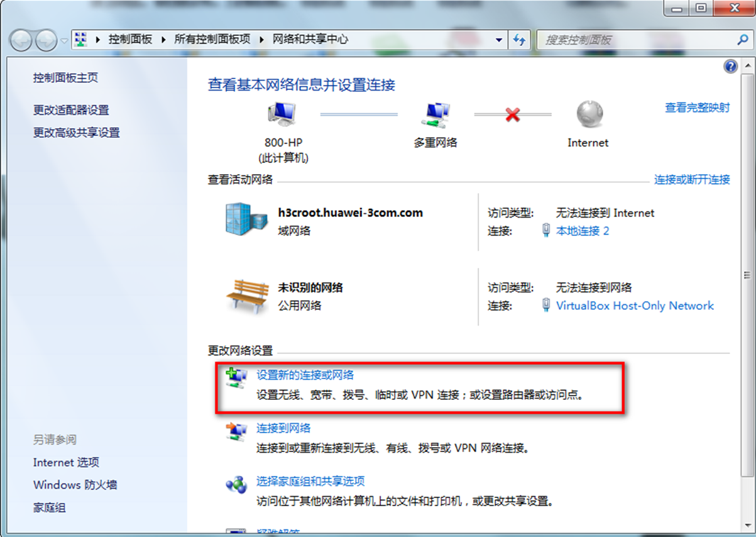
Task: Click 域网络 network type text
Action: tap(294, 231)
